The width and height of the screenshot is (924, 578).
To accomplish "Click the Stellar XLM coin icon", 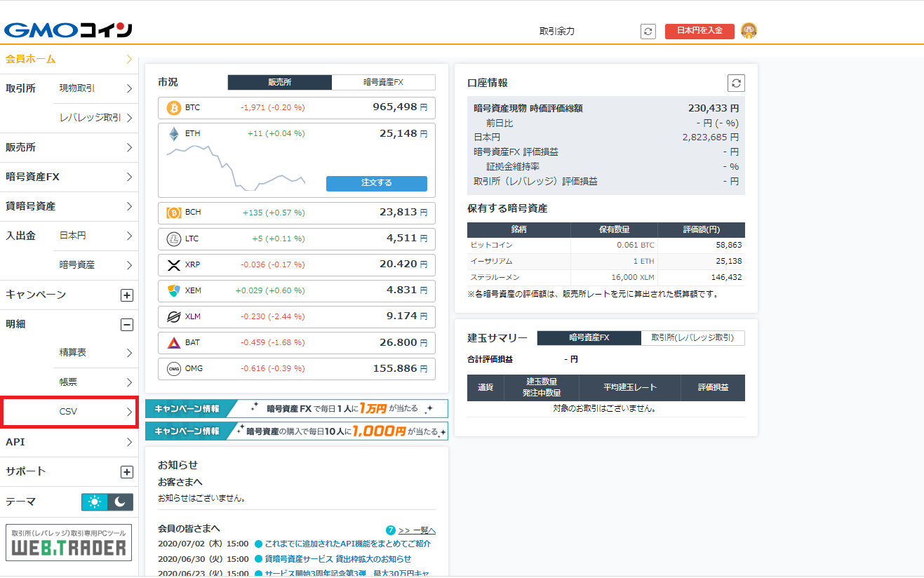I will 173,317.
